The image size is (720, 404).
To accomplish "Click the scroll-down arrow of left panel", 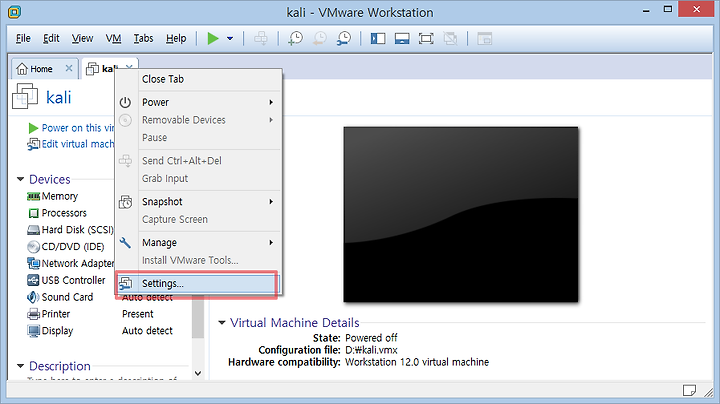I will coord(198,373).
